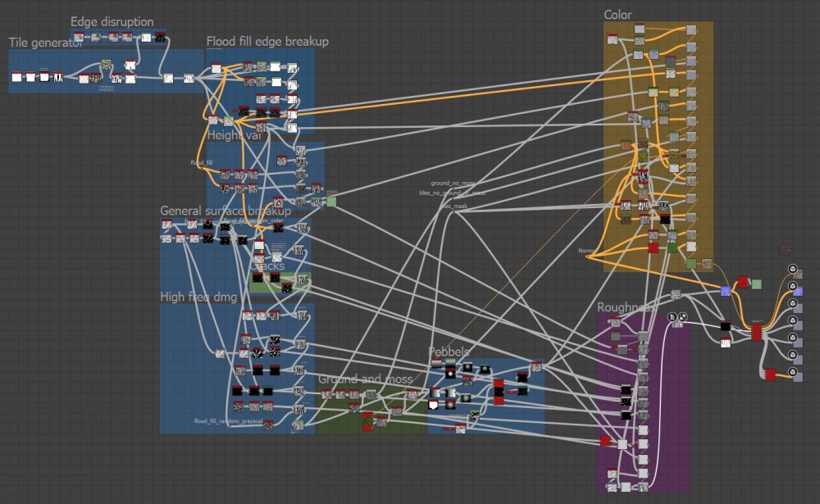Select the red node wired to bottom output
Screen dimensions: 820x504
pos(770,375)
